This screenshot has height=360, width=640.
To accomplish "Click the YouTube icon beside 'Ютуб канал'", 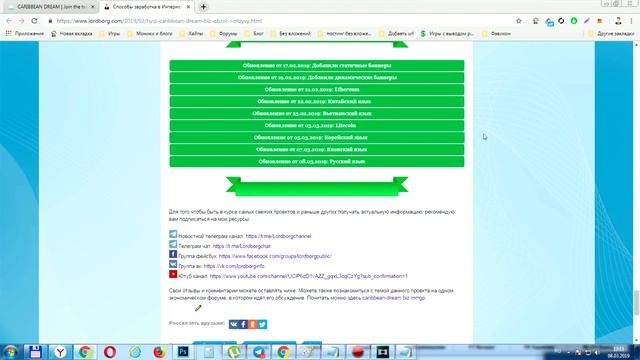I will point(173,274).
